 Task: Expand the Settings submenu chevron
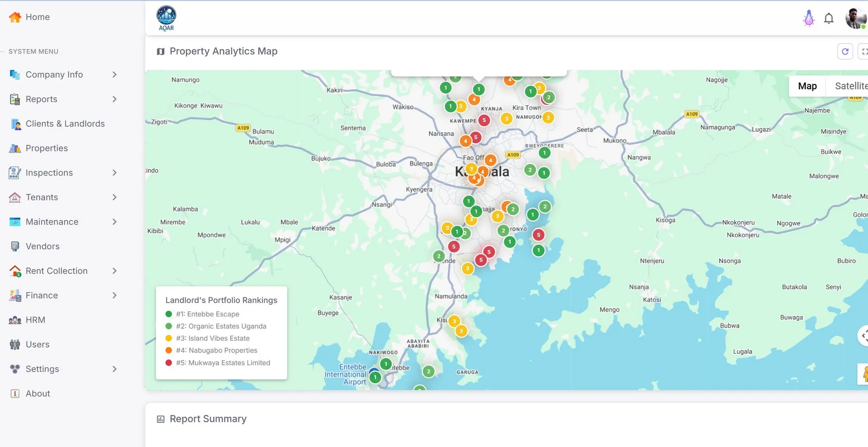tap(115, 369)
